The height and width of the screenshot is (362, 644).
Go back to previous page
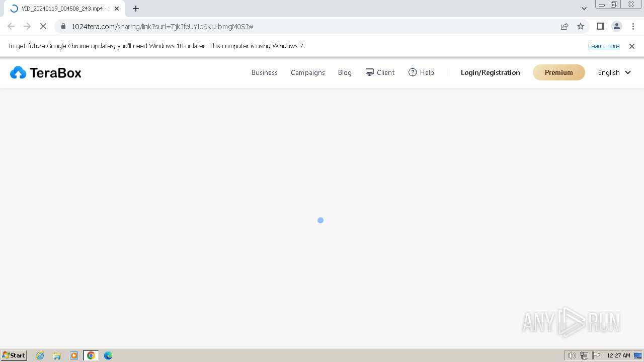click(x=11, y=26)
